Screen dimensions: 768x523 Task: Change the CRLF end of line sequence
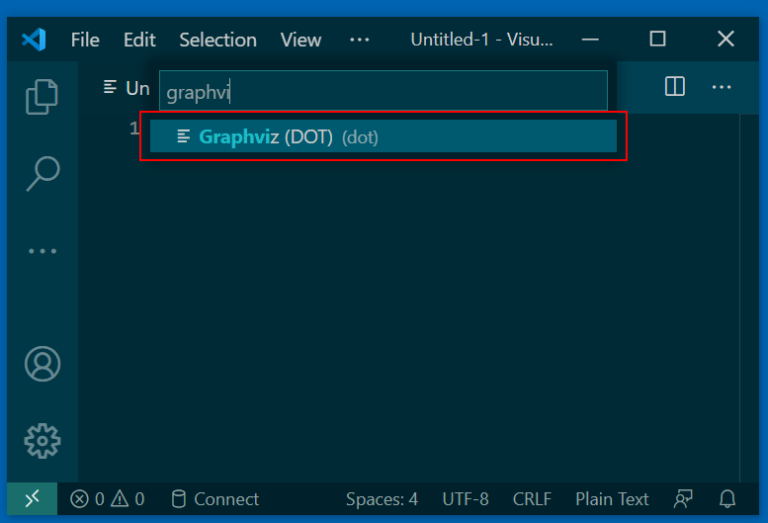pos(532,499)
